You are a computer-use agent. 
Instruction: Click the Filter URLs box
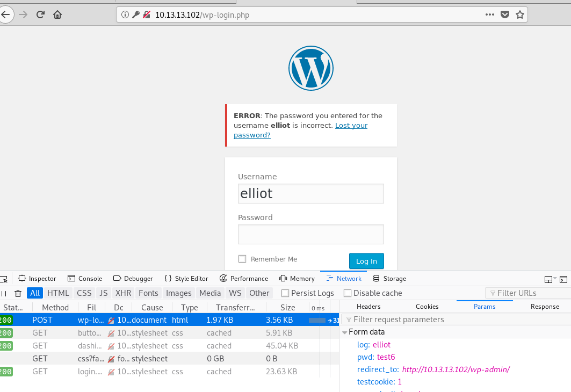point(528,293)
